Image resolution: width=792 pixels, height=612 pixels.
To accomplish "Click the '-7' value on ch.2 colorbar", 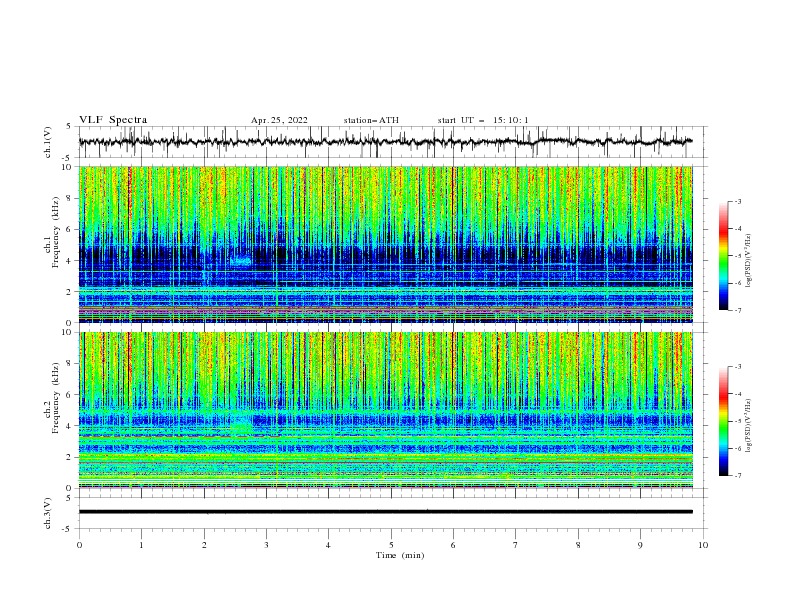I will coord(737,475).
